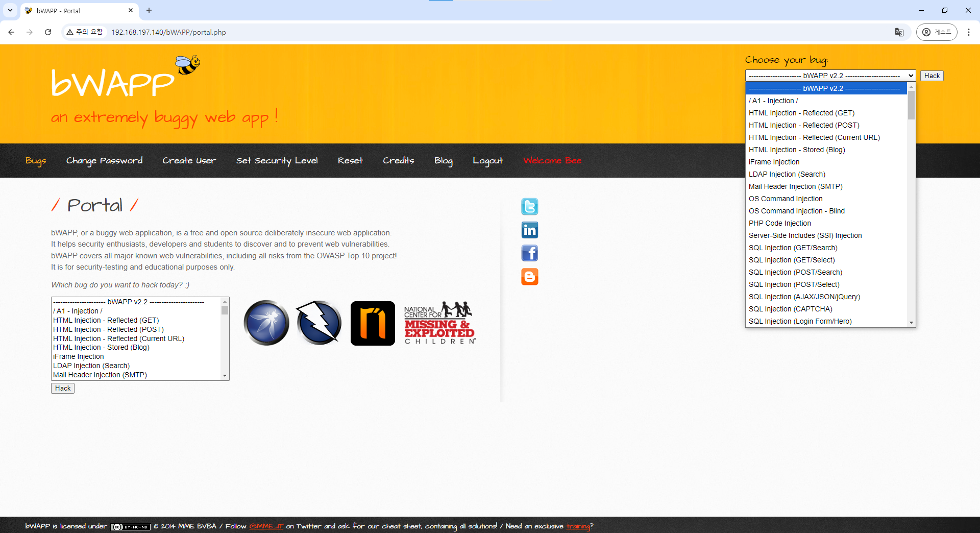980x533 pixels.
Task: Open Set Security Level menu item
Action: 277,161
